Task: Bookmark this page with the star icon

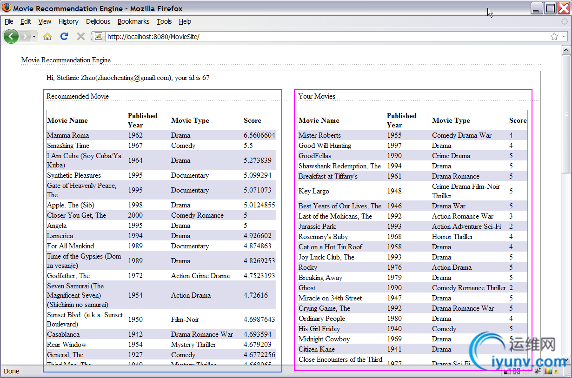Action: [554, 36]
